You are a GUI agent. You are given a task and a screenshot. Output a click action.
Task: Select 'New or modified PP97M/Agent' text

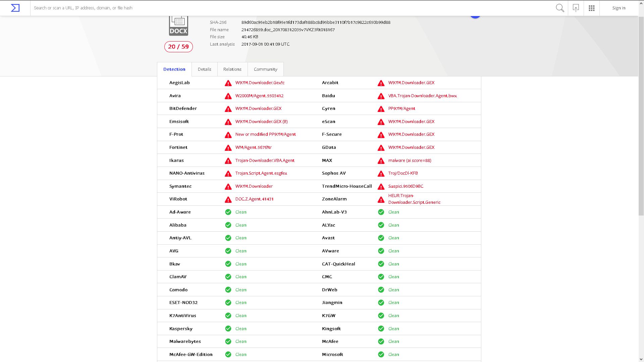pyautogui.click(x=266, y=134)
